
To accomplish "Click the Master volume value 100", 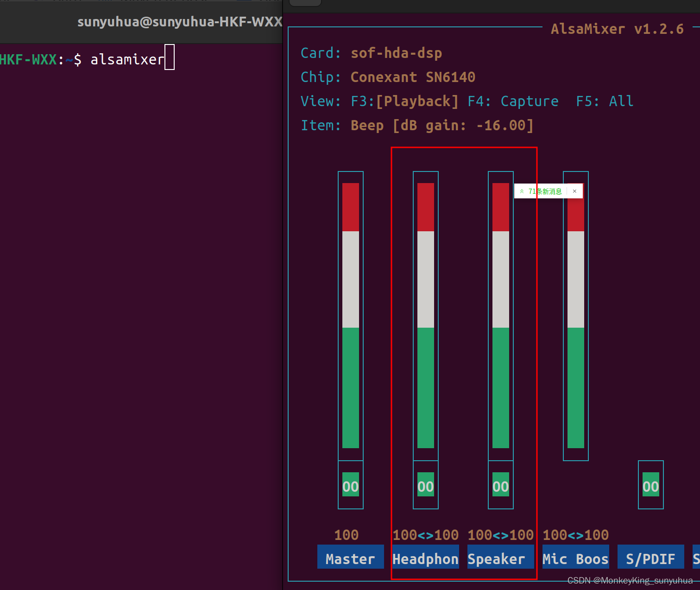I will pyautogui.click(x=347, y=535).
